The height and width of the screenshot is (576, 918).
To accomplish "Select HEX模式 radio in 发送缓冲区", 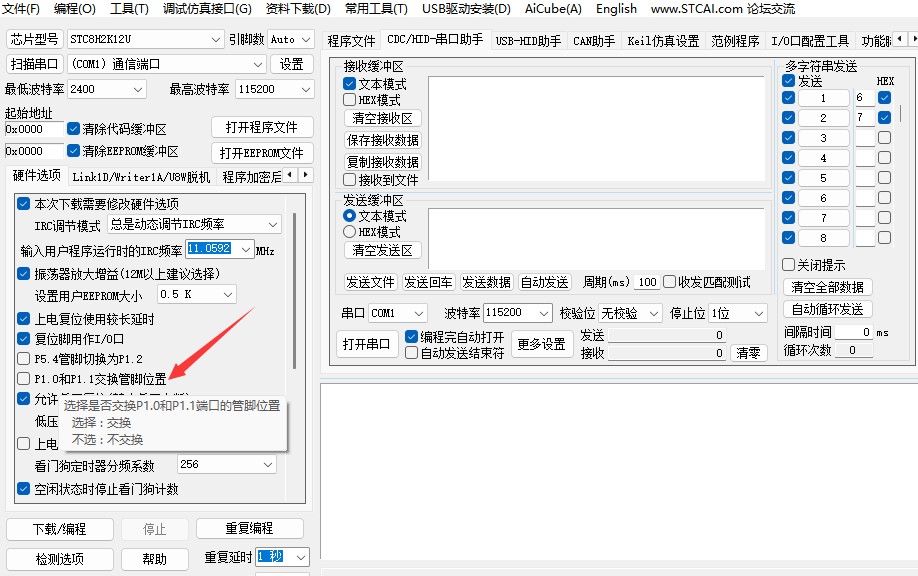I will coord(350,231).
